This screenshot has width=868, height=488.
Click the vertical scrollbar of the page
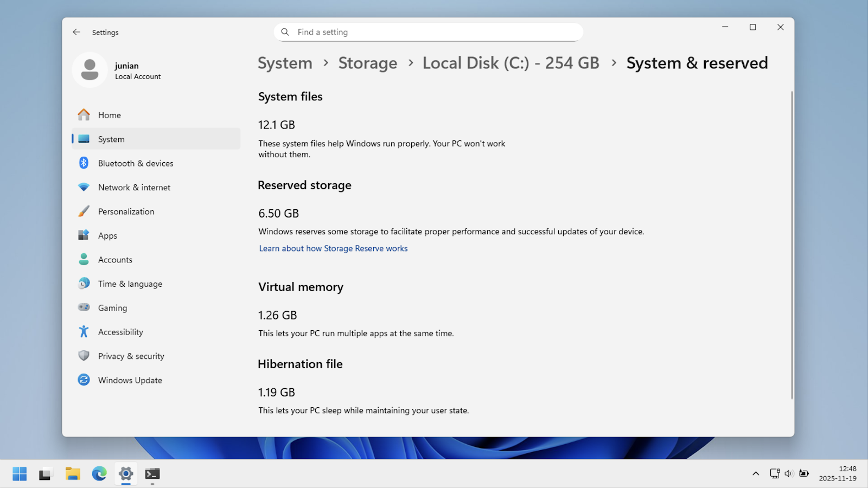pyautogui.click(x=792, y=245)
